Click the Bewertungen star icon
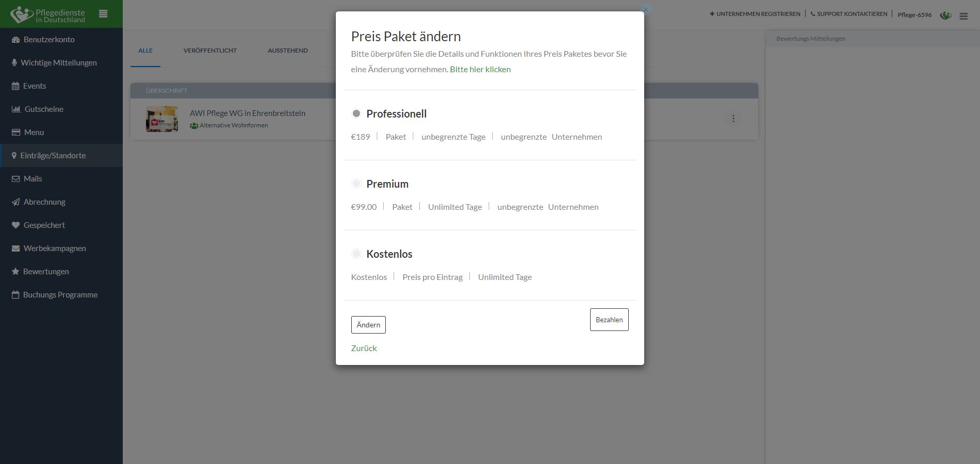The height and width of the screenshot is (464, 980). (15, 271)
